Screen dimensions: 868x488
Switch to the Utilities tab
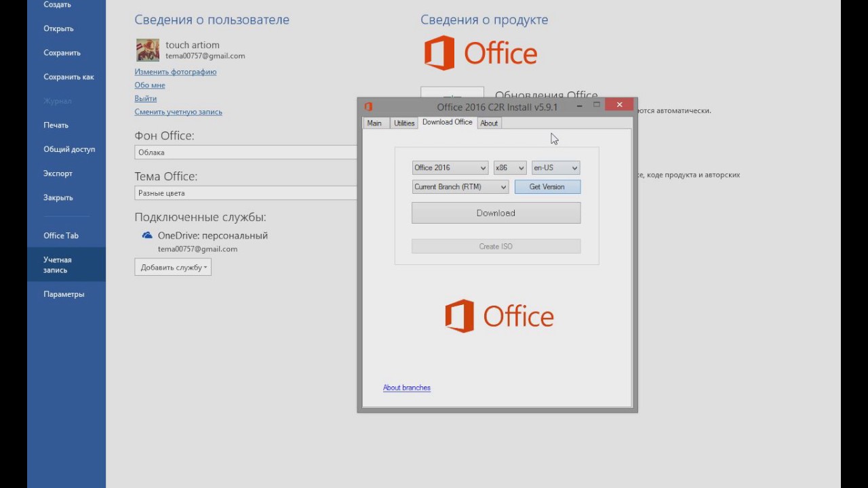pyautogui.click(x=404, y=123)
